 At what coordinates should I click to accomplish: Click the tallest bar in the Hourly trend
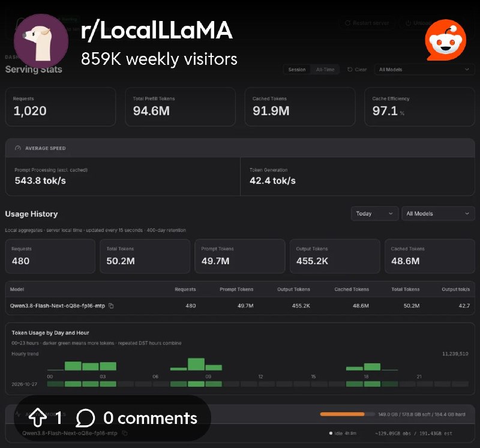coord(196,364)
